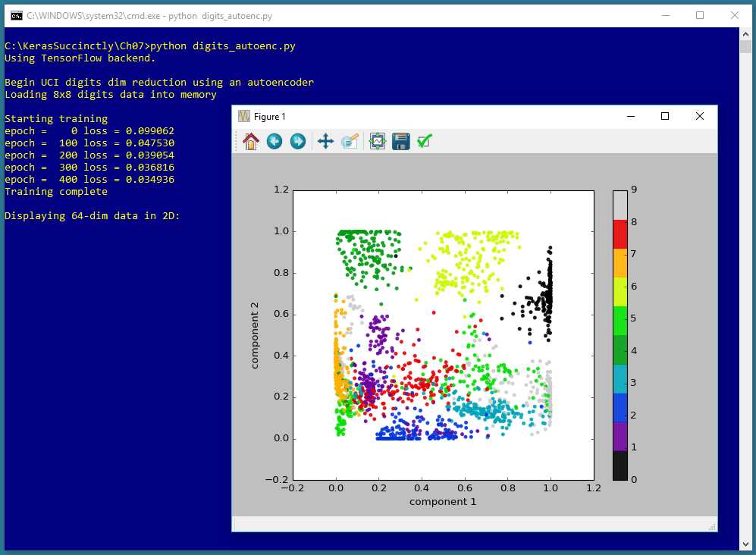756x555 pixels.
Task: Minimize the Figure 1 window
Action: pyautogui.click(x=630, y=116)
